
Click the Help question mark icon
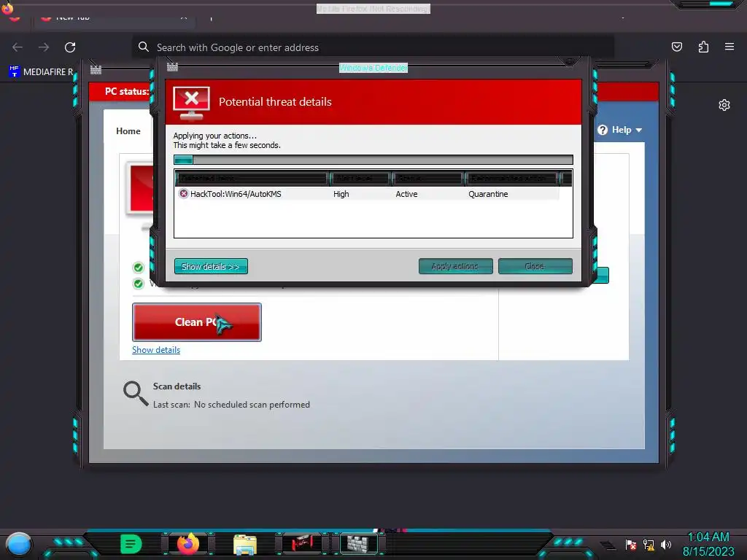(603, 130)
